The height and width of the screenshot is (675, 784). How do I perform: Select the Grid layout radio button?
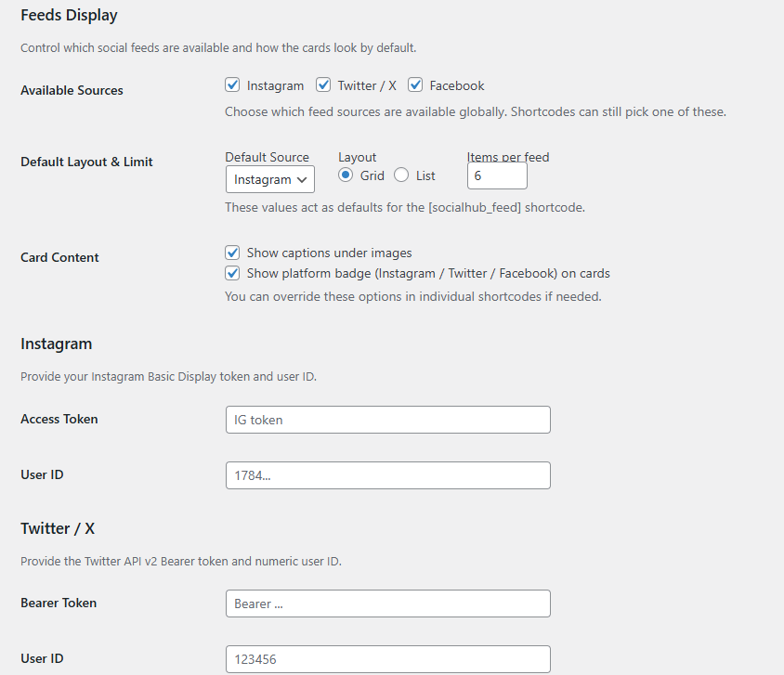coord(346,175)
